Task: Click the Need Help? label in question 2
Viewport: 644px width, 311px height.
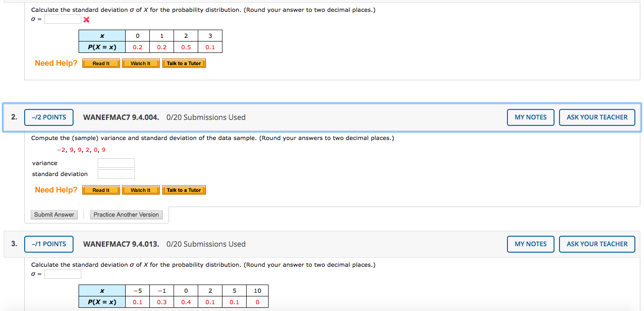Action: [56, 190]
